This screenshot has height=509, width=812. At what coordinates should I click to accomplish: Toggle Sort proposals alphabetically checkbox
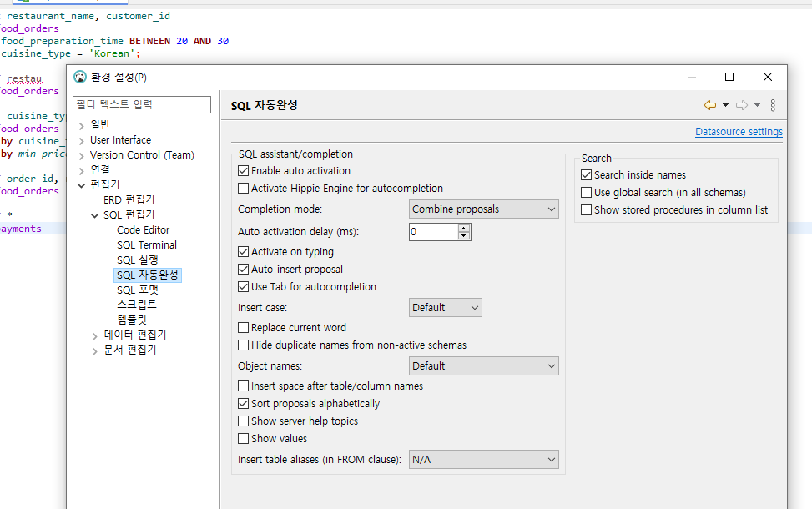pyautogui.click(x=243, y=404)
